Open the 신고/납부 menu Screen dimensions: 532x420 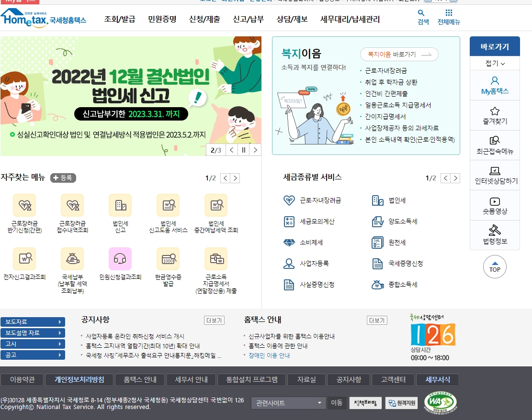tap(249, 19)
